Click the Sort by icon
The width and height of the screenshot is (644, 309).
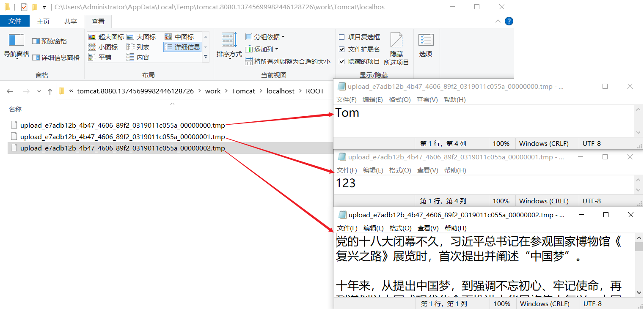tap(229, 41)
